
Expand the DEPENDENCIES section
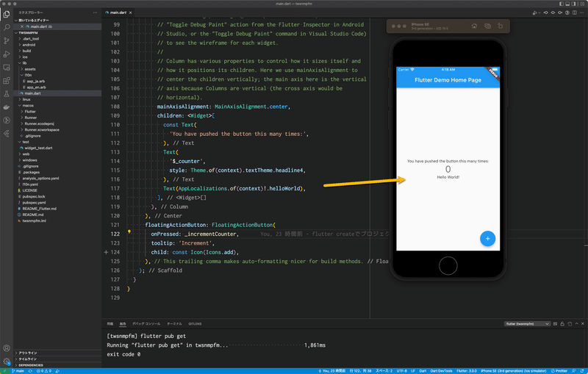pyautogui.click(x=57, y=365)
